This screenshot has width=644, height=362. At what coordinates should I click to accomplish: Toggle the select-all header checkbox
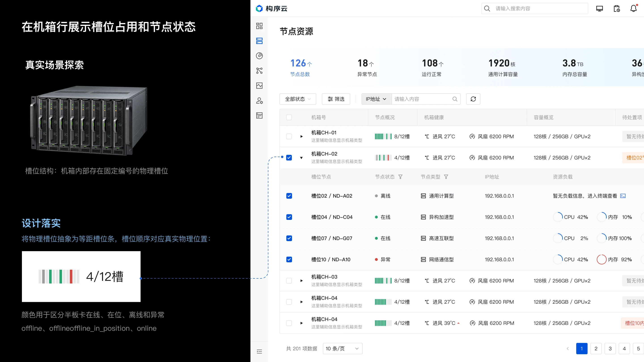point(289,117)
